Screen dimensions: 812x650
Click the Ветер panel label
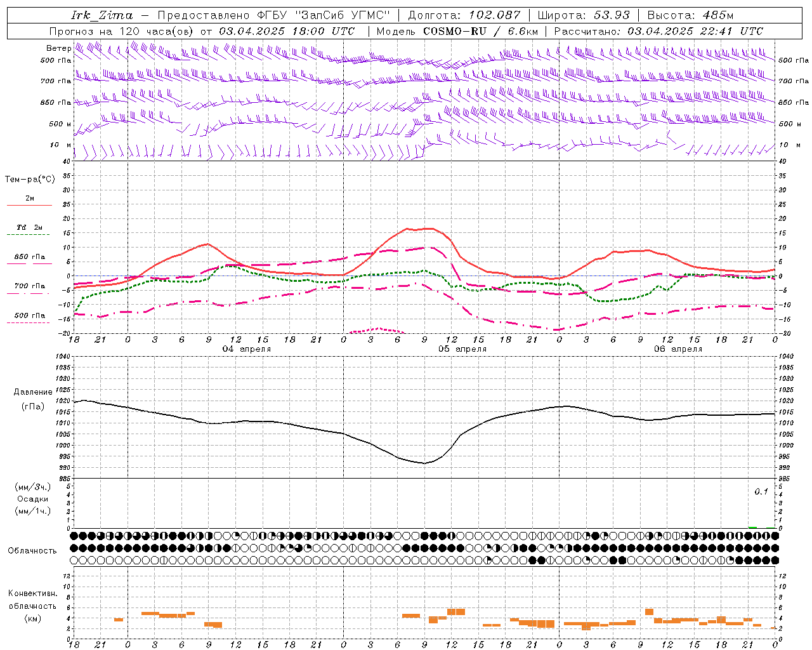click(58, 48)
